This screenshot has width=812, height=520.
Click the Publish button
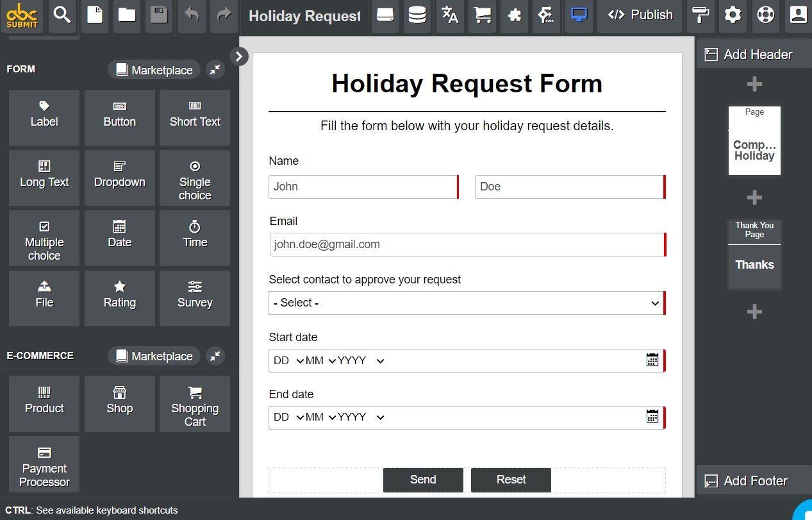tap(640, 15)
